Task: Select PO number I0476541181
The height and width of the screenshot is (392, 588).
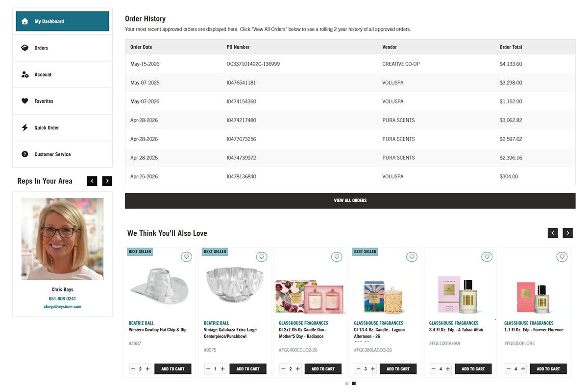Action: tap(241, 83)
